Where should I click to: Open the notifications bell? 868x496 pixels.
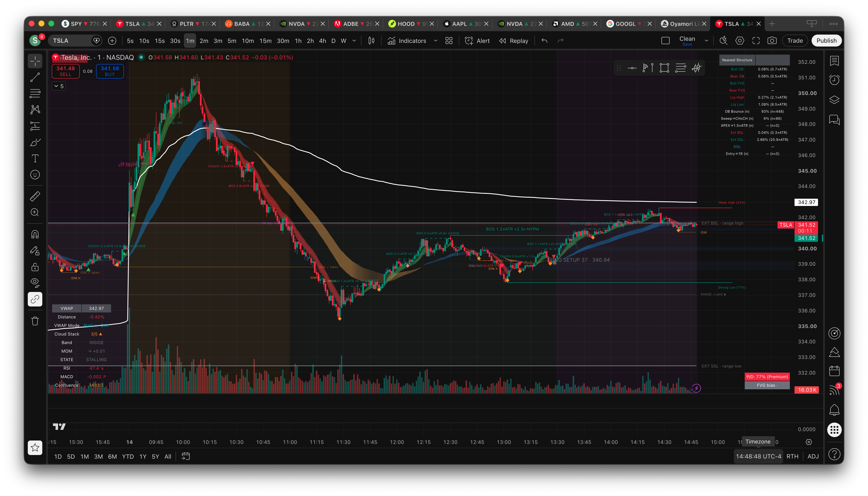point(834,410)
